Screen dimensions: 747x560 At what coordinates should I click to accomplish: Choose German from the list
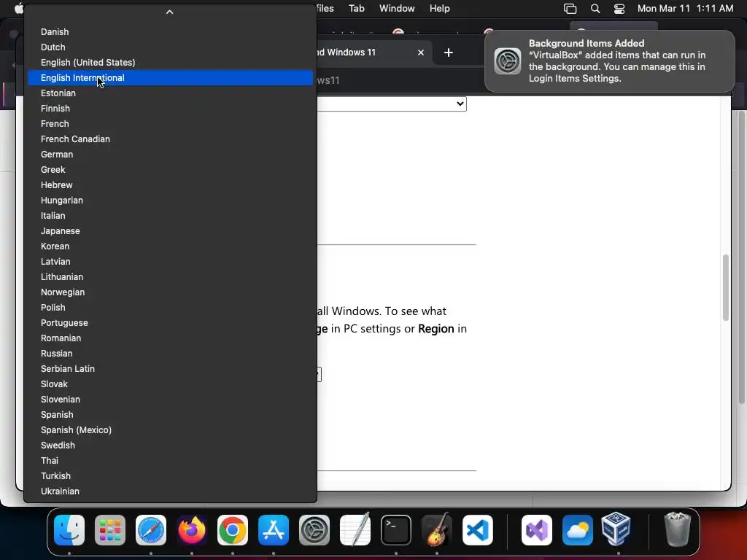tap(170, 155)
